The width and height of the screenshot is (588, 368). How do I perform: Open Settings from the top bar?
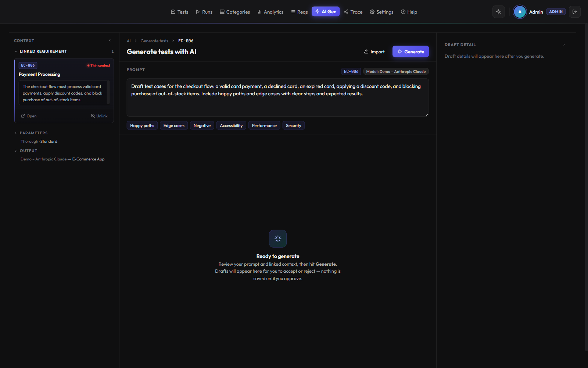tap(381, 12)
